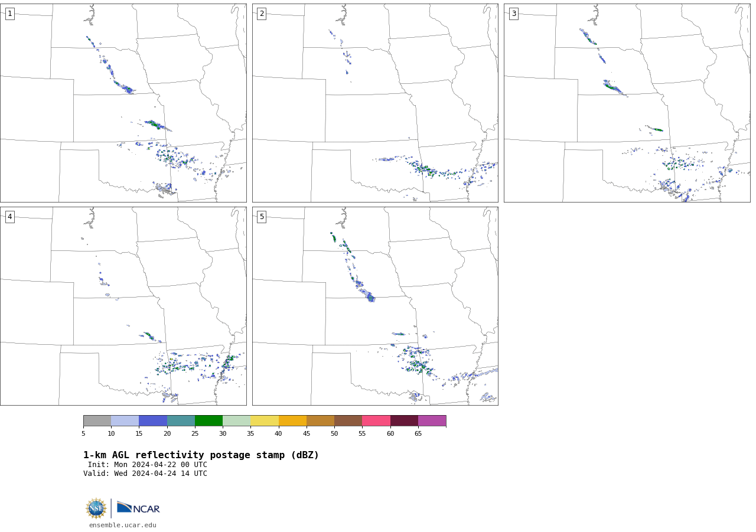
Task: Click the gray 5-10 dBZ color swatch
Action: (x=97, y=421)
